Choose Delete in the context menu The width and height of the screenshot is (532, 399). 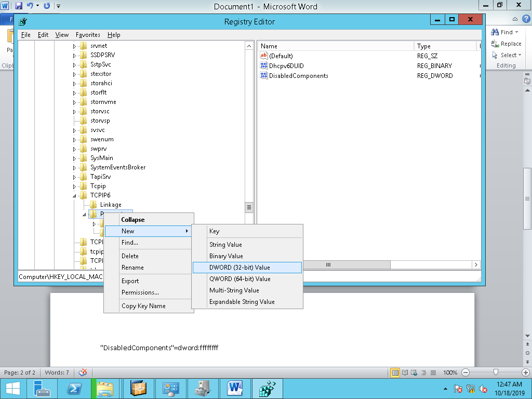coord(149,256)
